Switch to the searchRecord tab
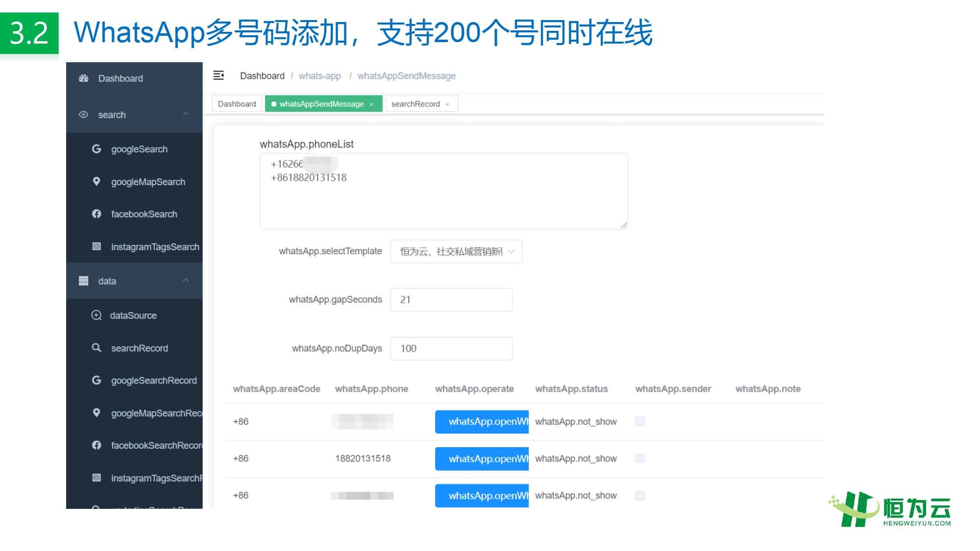 (421, 104)
